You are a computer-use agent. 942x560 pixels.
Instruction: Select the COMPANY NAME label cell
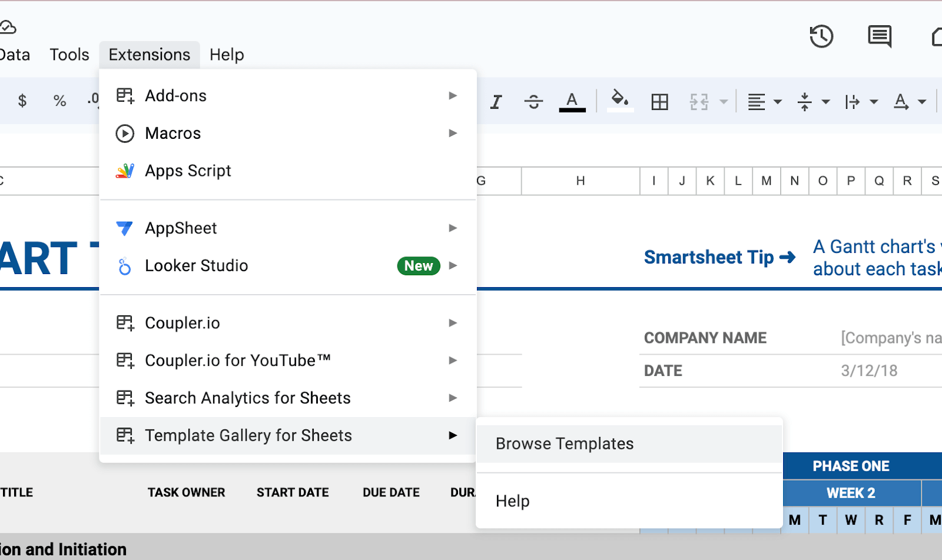coord(705,338)
